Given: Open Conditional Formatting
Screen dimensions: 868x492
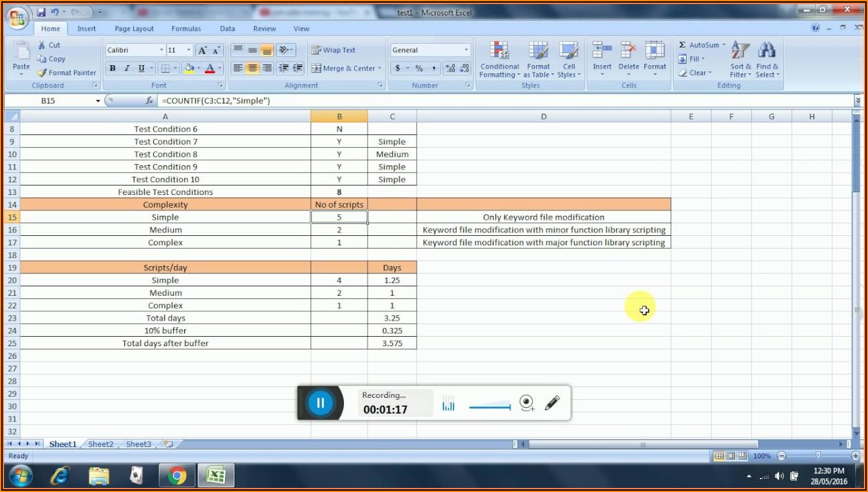Looking at the screenshot, I should point(499,59).
